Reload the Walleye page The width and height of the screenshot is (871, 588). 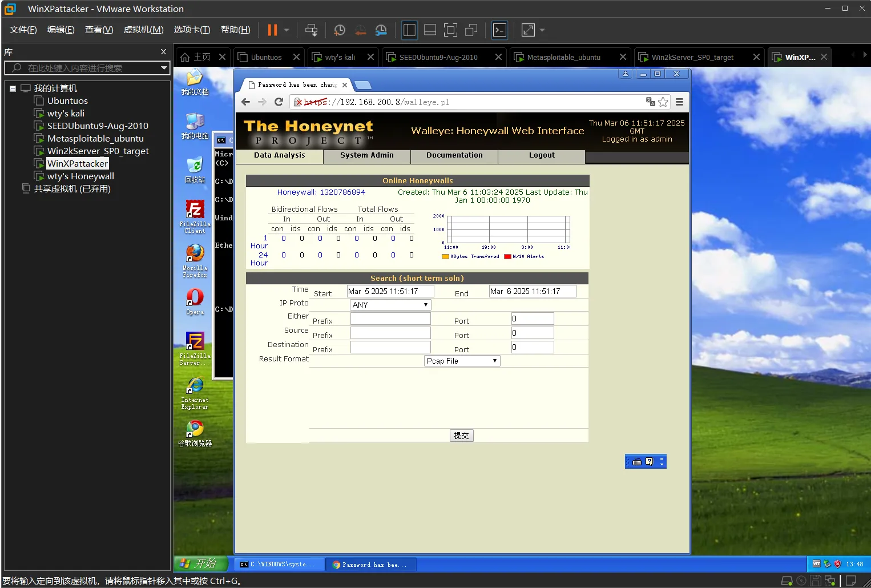[x=279, y=102]
